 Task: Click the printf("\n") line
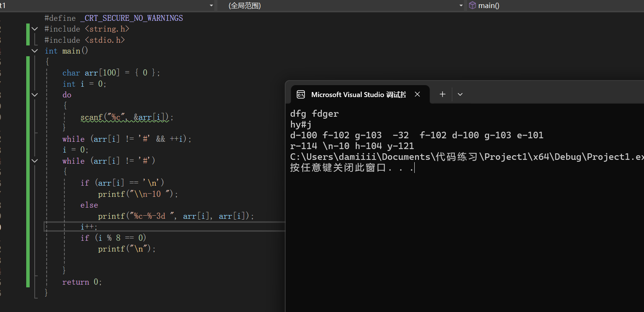127,249
